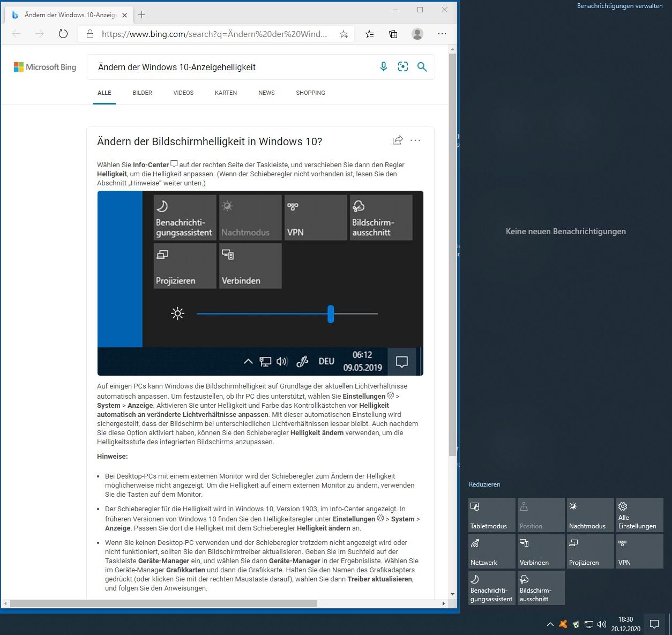Toggle Nachtmodus quick action tile
This screenshot has width=672, height=635.
tap(590, 515)
